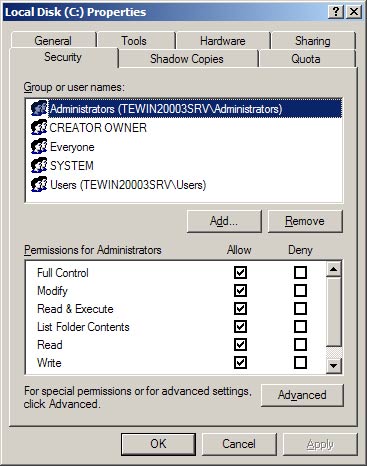Image resolution: width=367 pixels, height=466 pixels.
Task: Select the Administrators group icon
Action: click(39, 108)
